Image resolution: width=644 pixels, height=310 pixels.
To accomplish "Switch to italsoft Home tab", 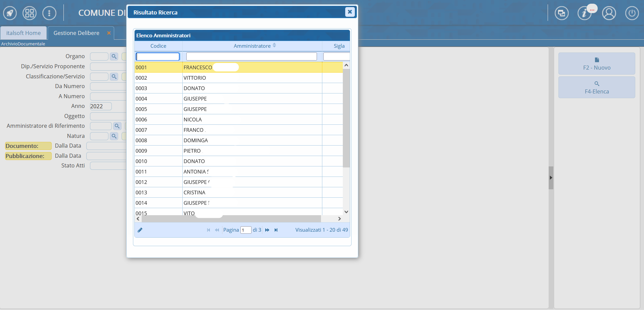I will click(24, 33).
